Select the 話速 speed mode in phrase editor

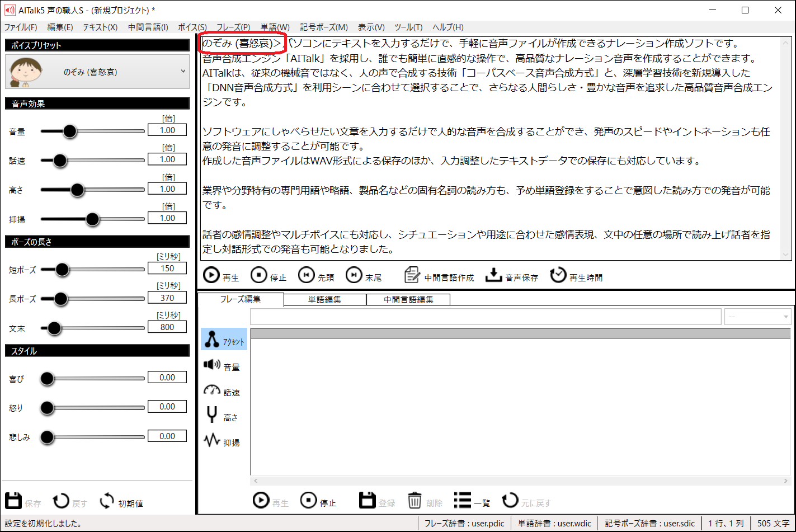[222, 391]
